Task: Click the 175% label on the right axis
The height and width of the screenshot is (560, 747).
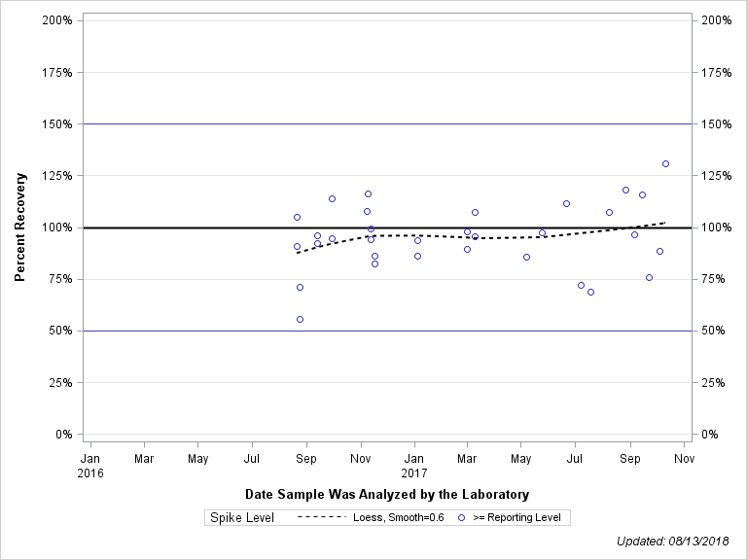Action: click(717, 72)
